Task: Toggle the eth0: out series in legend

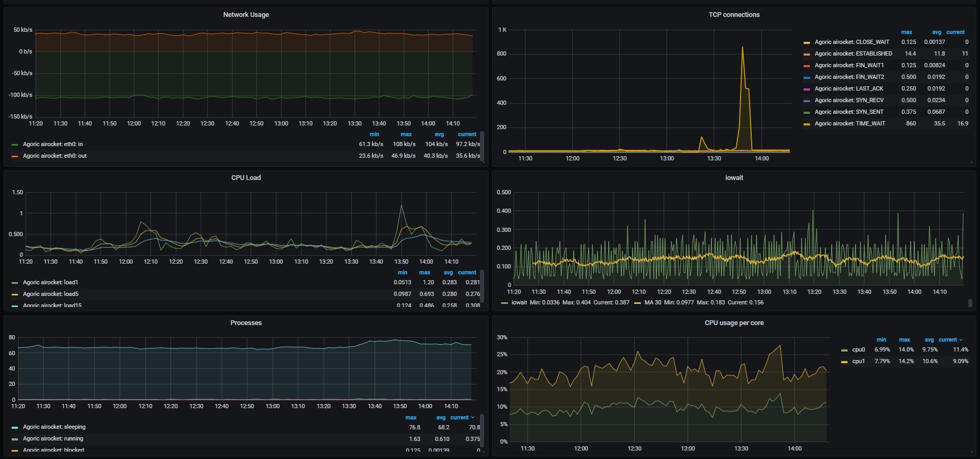Action: point(55,156)
